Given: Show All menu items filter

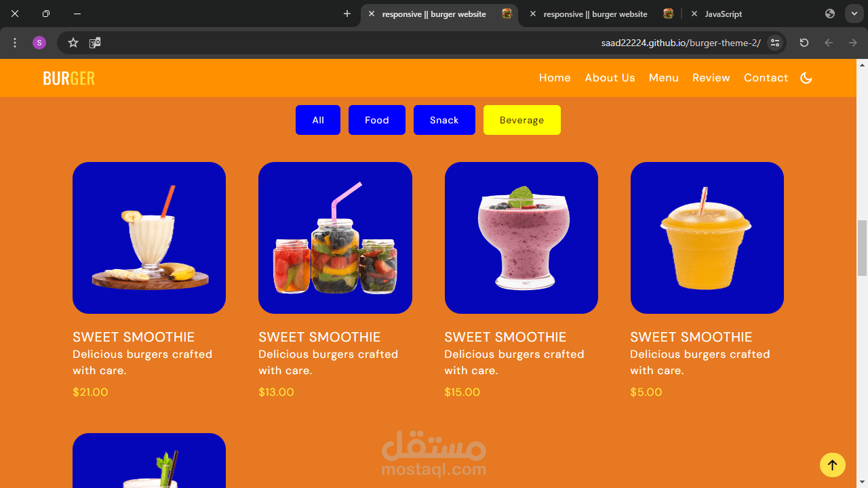Looking at the screenshot, I should tap(318, 120).
